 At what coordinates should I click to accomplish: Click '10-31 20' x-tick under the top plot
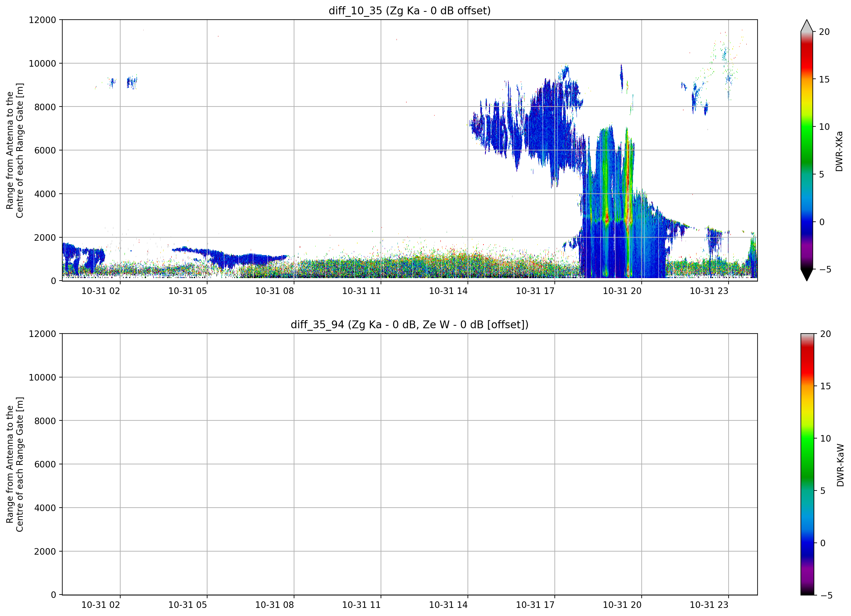pyautogui.click(x=622, y=291)
